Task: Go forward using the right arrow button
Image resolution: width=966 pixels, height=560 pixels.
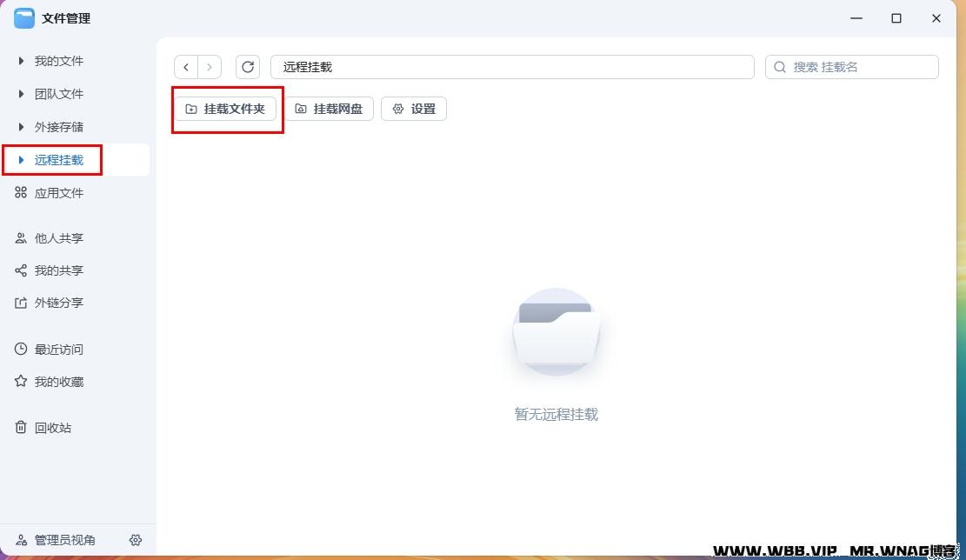Action: [210, 67]
